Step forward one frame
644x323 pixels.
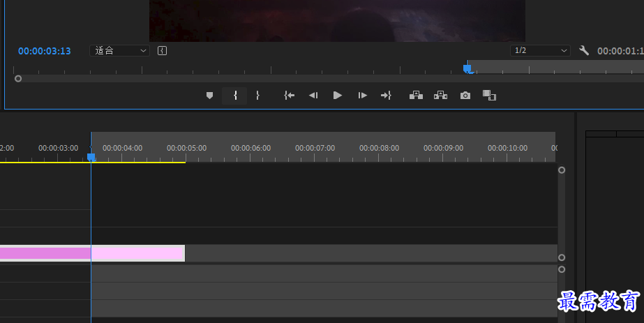[362, 96]
